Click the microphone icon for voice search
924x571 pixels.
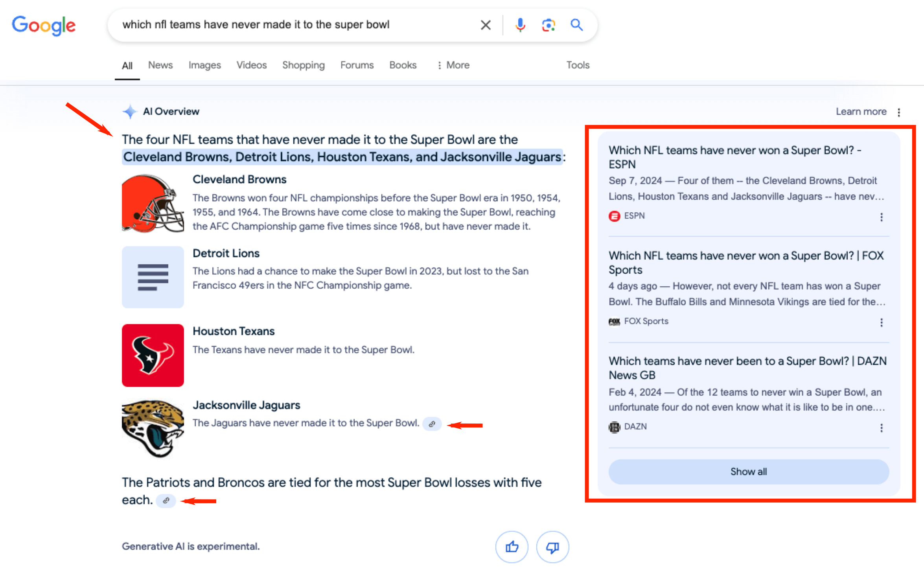point(520,25)
